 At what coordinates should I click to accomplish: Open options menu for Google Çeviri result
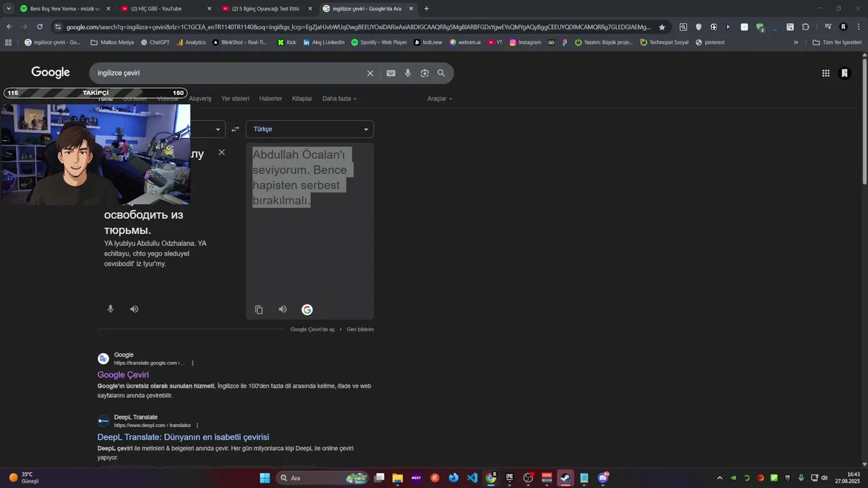coord(193,363)
